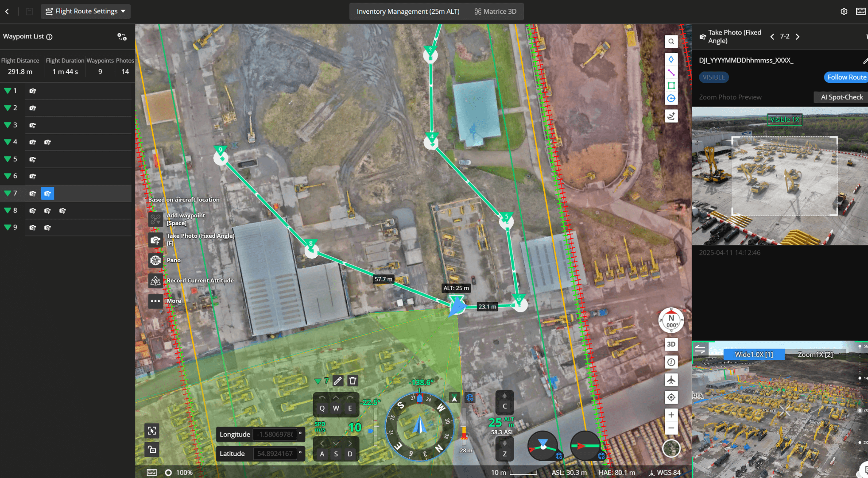Toggle Follow Route mode

[x=846, y=77]
